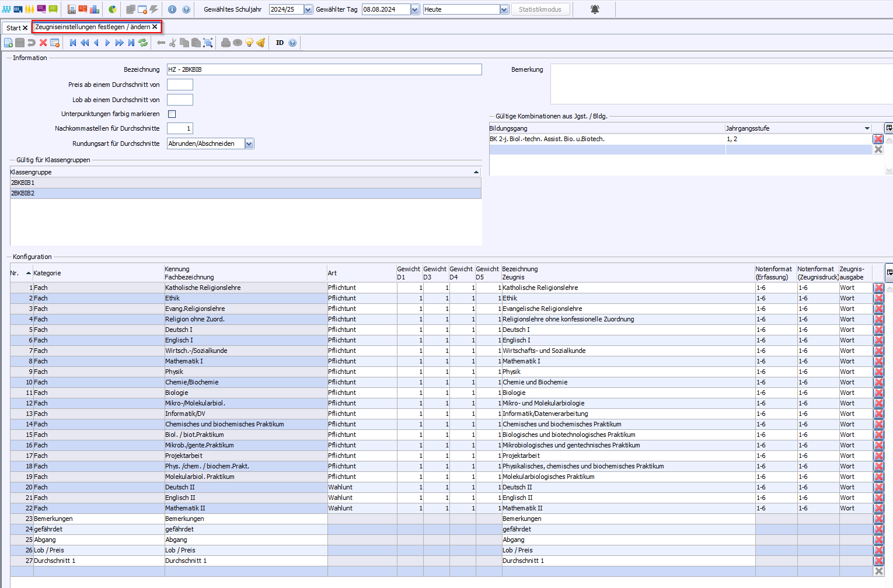Switch to the Start tab

[x=13, y=28]
